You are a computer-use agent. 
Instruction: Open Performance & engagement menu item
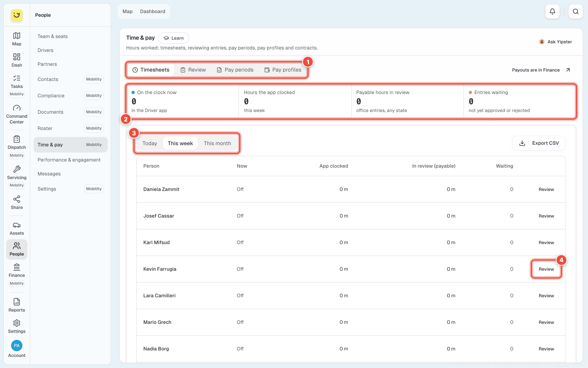[70, 160]
